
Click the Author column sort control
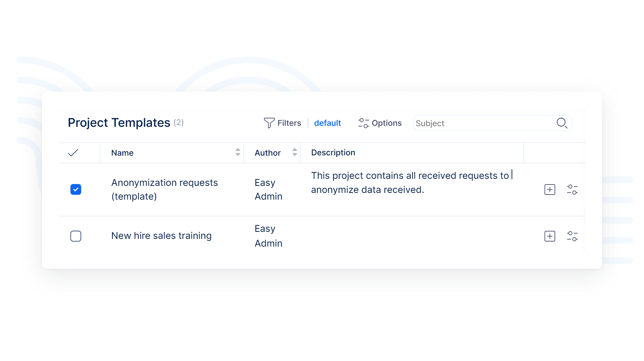(x=294, y=153)
